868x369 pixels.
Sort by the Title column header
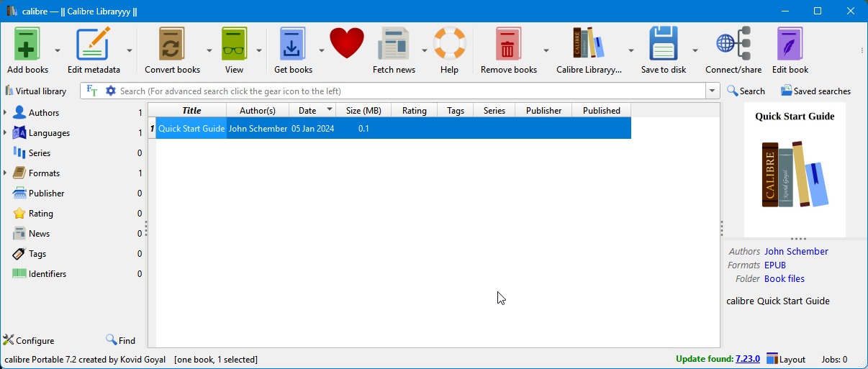191,110
